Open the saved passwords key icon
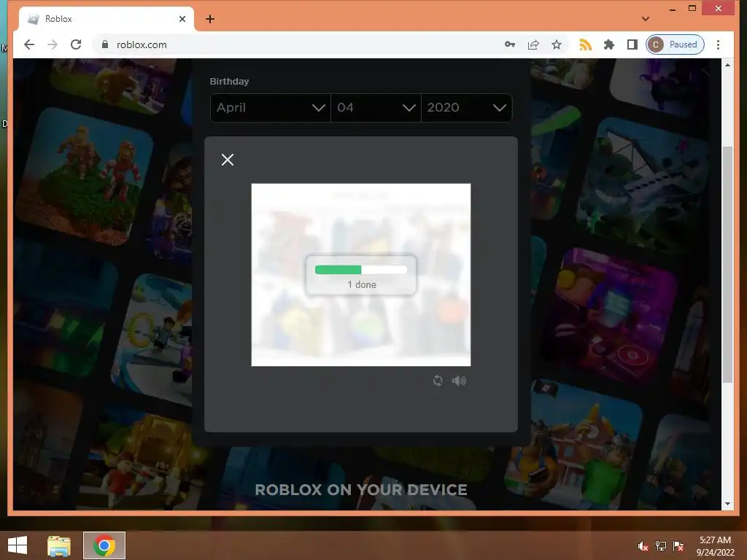The image size is (747, 560). pyautogui.click(x=510, y=44)
